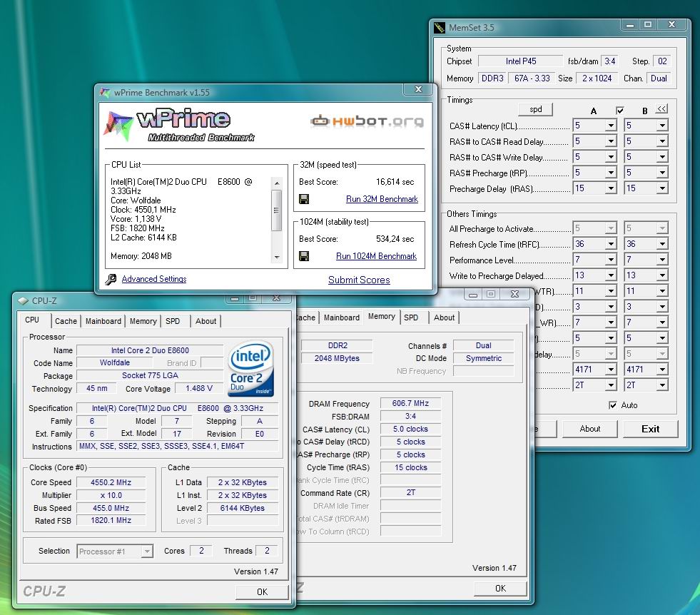Image resolution: width=700 pixels, height=615 pixels.
Task: Close the MemSet 3.5 window
Action: coord(671,25)
